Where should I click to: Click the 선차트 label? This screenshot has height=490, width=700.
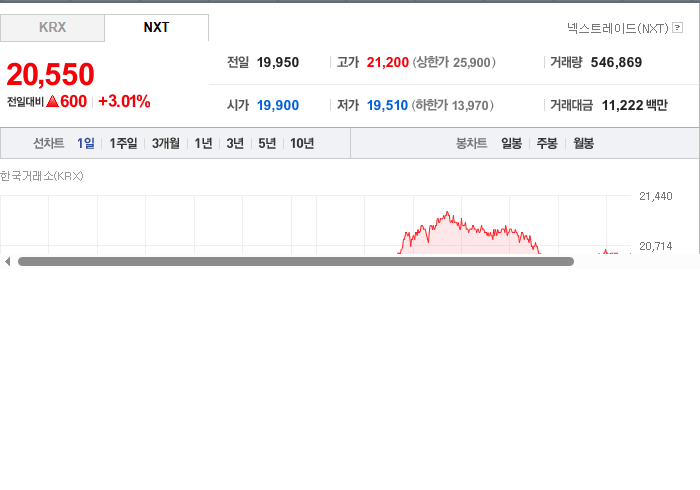tap(49, 143)
